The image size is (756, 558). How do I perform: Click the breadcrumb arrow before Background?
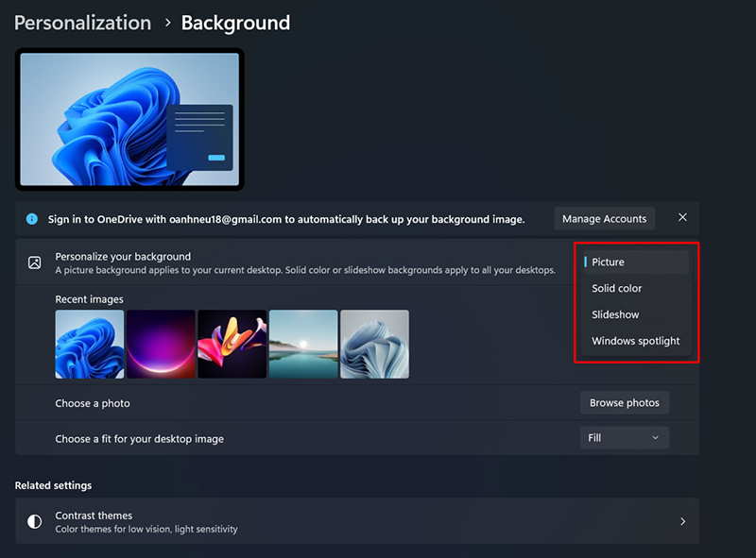pos(166,23)
